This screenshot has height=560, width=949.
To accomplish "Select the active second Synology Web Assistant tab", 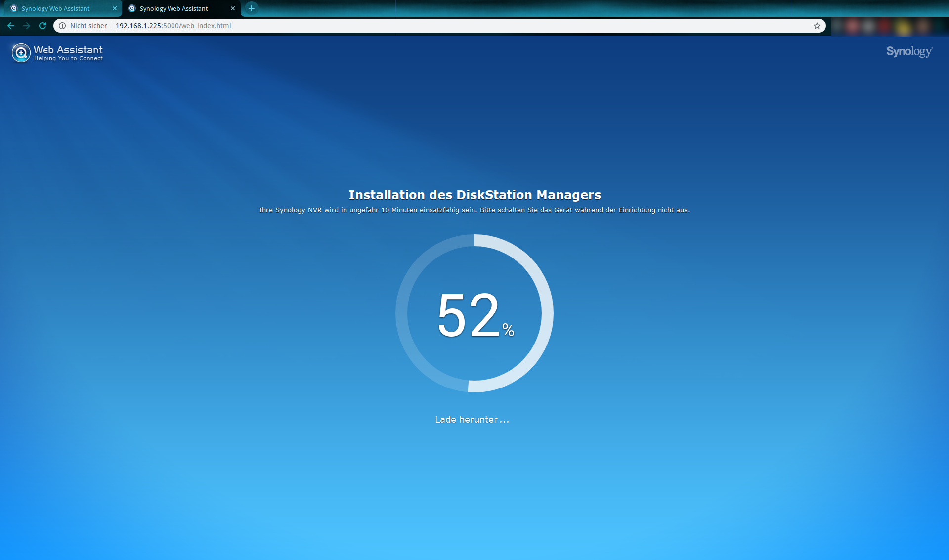I will pos(173,8).
